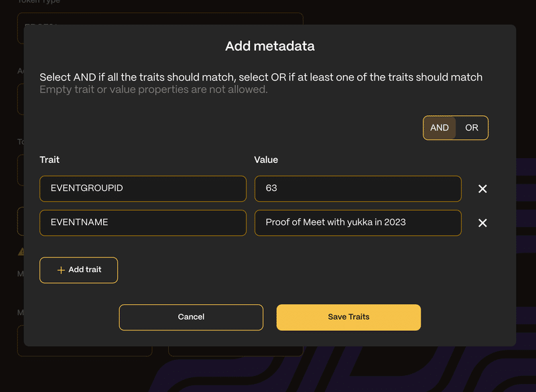Click the Trait column label
Image resolution: width=536 pixels, height=392 pixels.
pyautogui.click(x=50, y=159)
